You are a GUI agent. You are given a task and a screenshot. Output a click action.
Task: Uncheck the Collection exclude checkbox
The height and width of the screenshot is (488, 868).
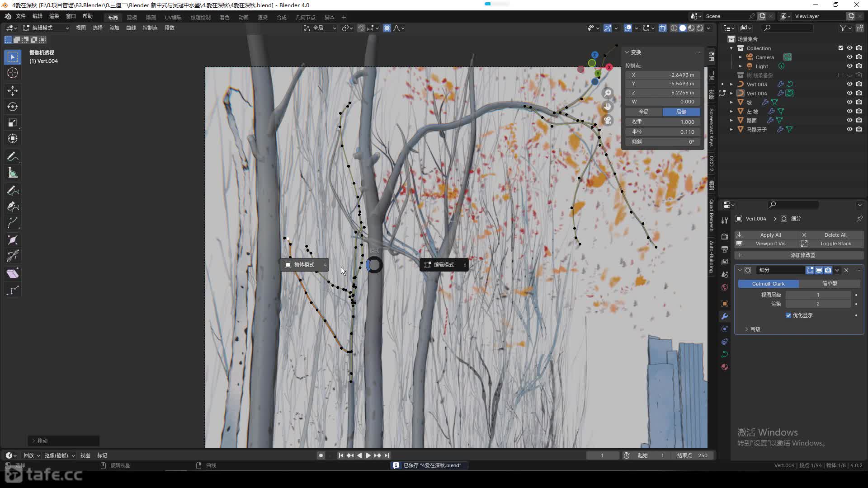(841, 48)
